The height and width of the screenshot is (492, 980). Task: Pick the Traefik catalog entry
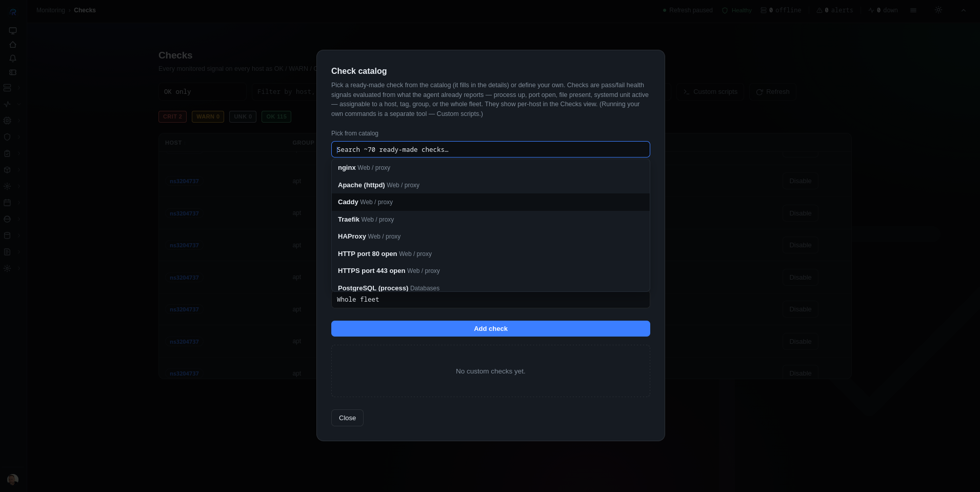491,220
